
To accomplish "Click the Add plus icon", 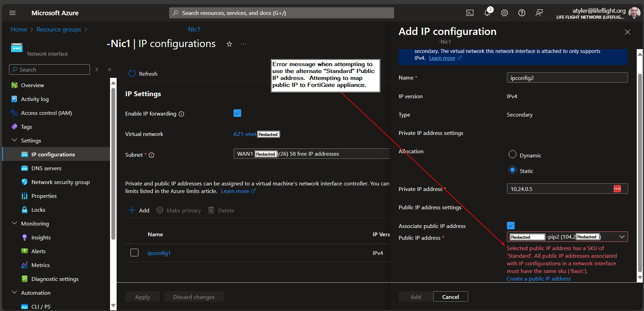I will [x=132, y=210].
